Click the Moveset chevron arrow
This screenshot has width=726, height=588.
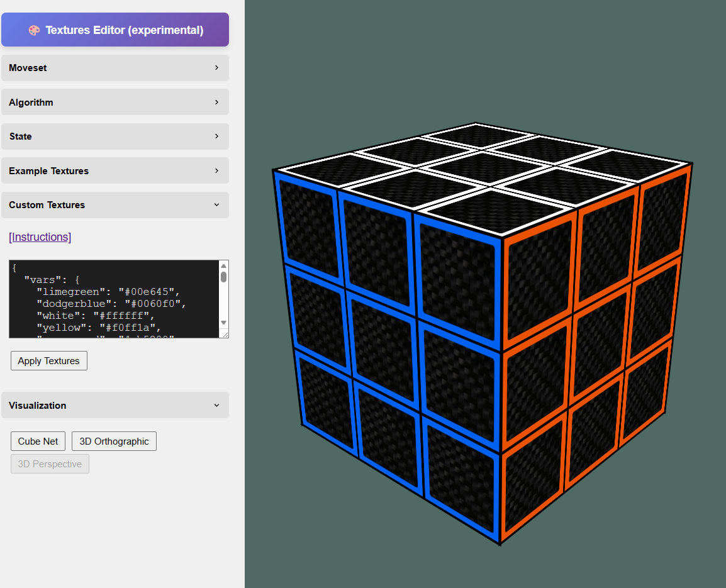pos(216,67)
